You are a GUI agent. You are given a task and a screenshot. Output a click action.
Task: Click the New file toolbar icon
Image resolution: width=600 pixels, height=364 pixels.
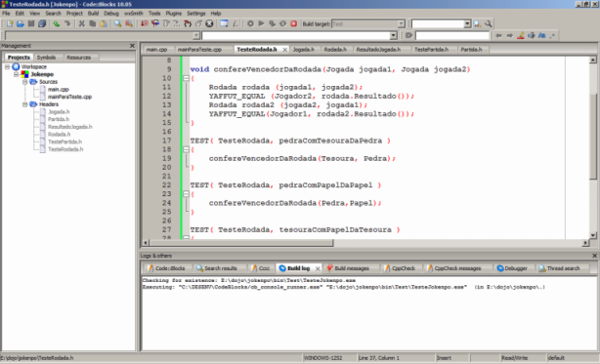[x=10, y=23]
